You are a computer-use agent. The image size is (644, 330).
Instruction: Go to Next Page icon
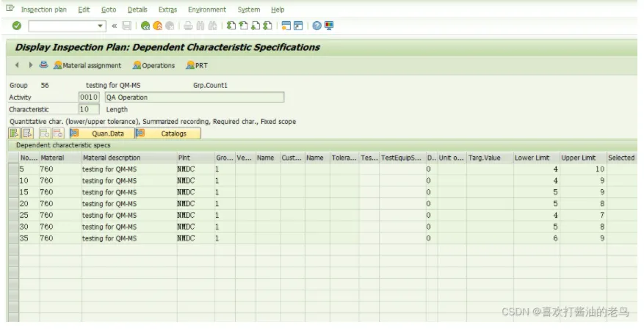(256, 26)
